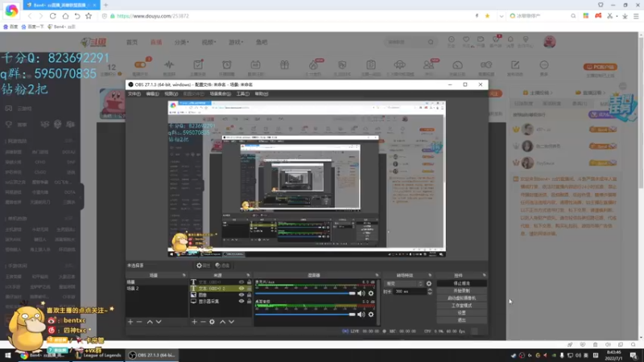Open 编辑(E) menu in OBS
The height and width of the screenshot is (362, 644).
152,94
